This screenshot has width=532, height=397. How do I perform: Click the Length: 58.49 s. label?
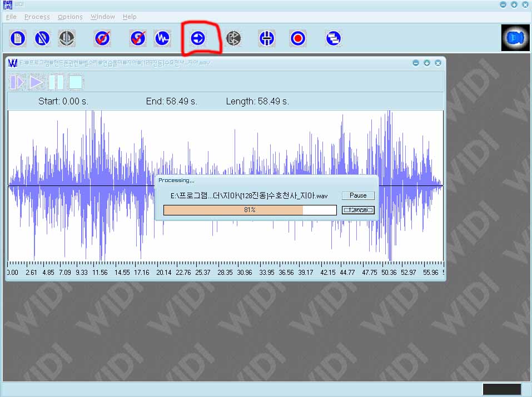click(x=257, y=102)
